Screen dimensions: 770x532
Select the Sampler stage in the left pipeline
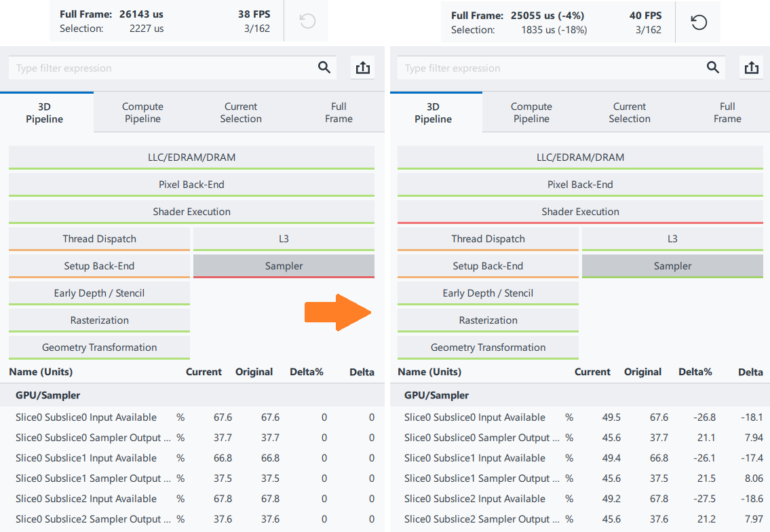(x=284, y=266)
